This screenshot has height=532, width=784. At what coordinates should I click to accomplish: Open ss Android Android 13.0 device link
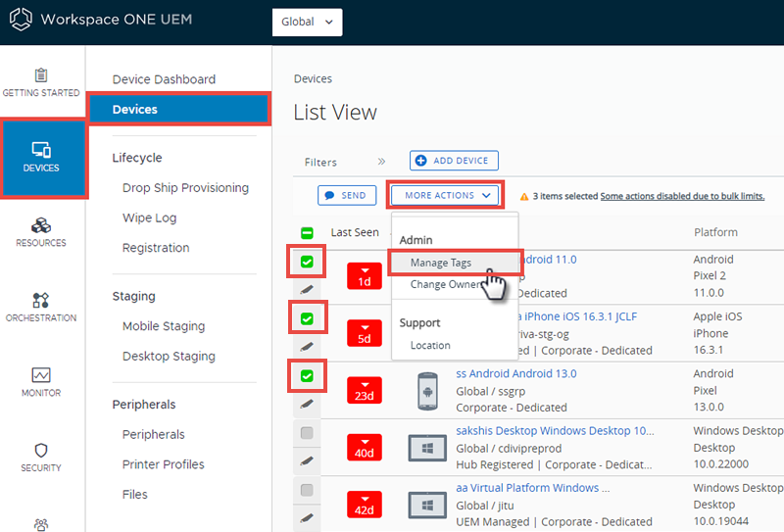point(516,373)
